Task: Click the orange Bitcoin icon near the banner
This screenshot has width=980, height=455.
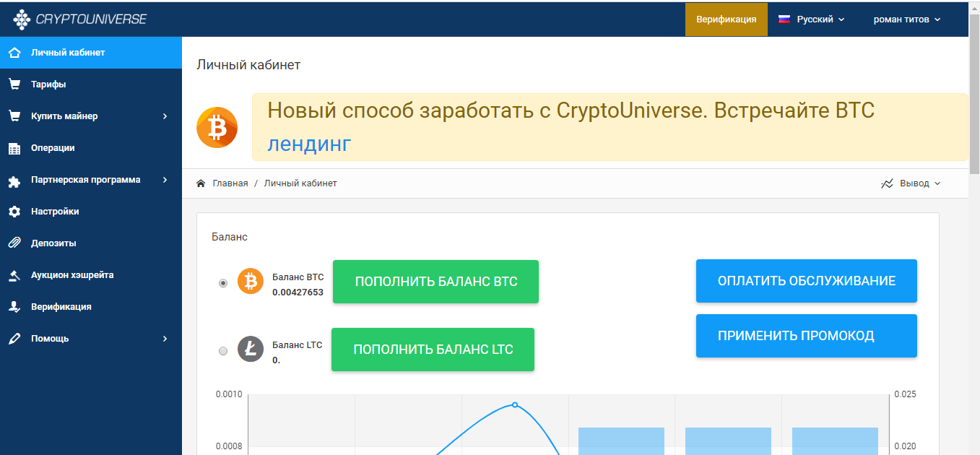Action: click(x=217, y=128)
